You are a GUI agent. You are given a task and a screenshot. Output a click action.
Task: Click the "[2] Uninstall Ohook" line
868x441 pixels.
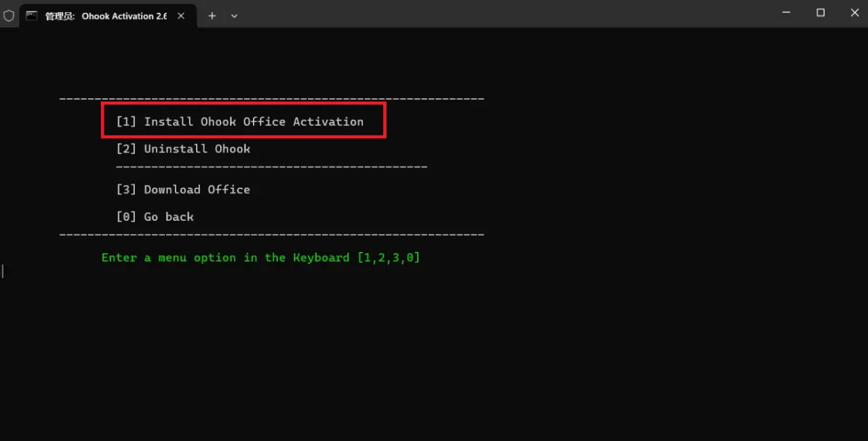click(x=183, y=149)
